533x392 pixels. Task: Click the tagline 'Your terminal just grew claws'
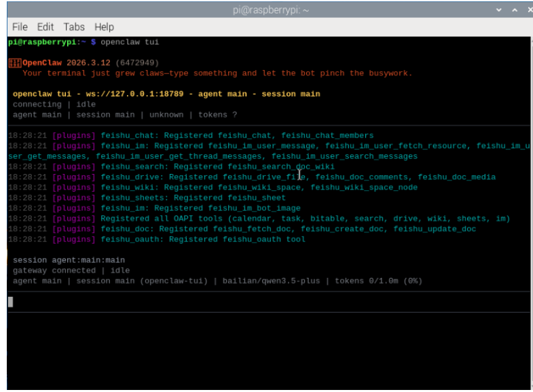(93, 73)
